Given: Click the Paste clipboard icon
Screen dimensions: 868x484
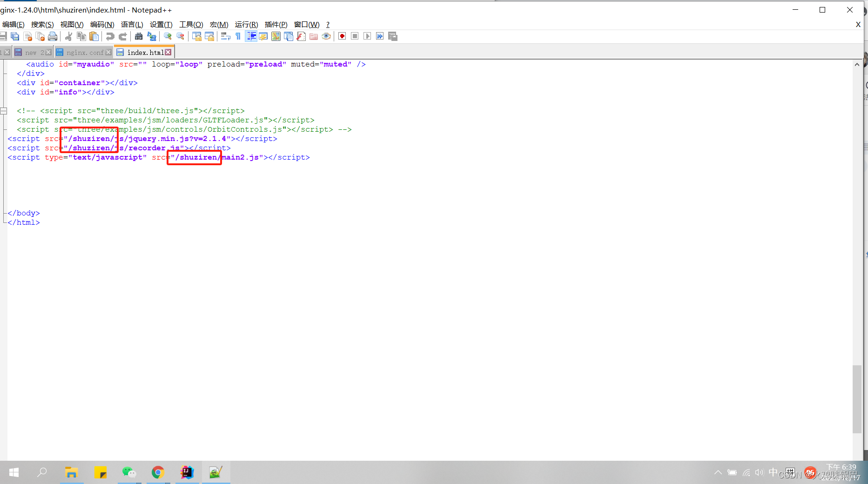Looking at the screenshot, I should (94, 36).
